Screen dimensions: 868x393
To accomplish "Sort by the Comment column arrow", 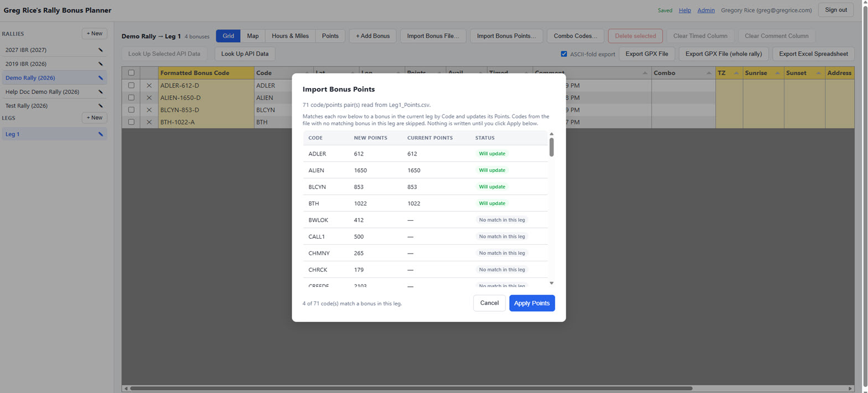I will [645, 73].
